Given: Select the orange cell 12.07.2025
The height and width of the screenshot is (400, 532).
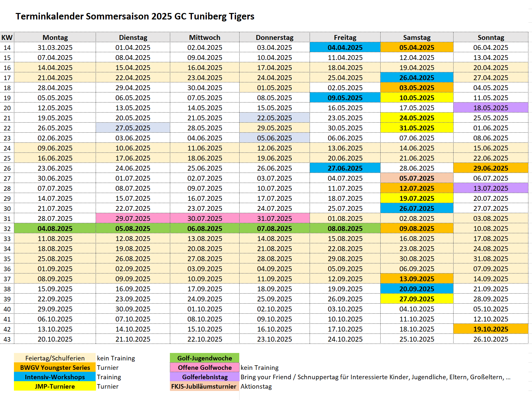Looking at the screenshot, I should click(x=417, y=188).
